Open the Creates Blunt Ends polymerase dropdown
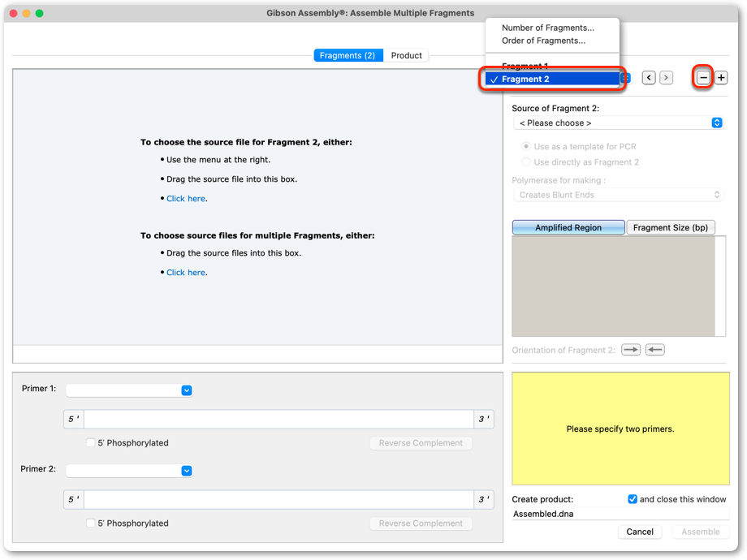747x560 pixels. pos(619,195)
